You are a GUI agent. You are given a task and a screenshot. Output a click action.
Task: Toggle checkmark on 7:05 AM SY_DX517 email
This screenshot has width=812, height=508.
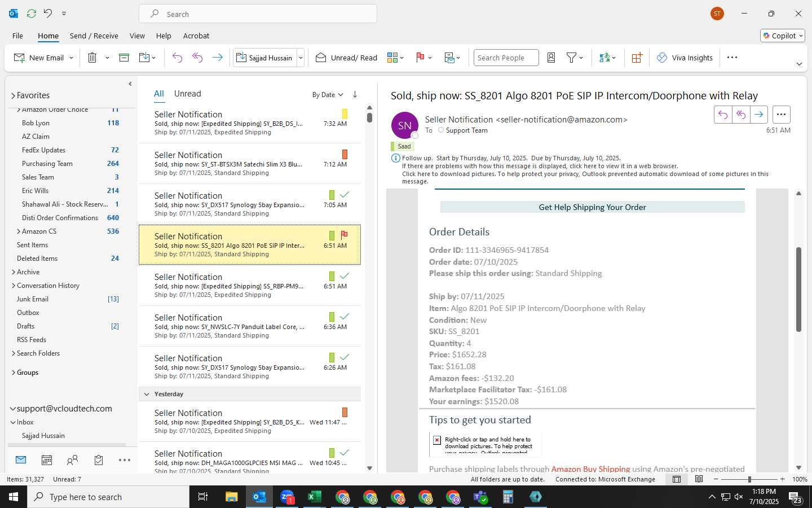345,194
